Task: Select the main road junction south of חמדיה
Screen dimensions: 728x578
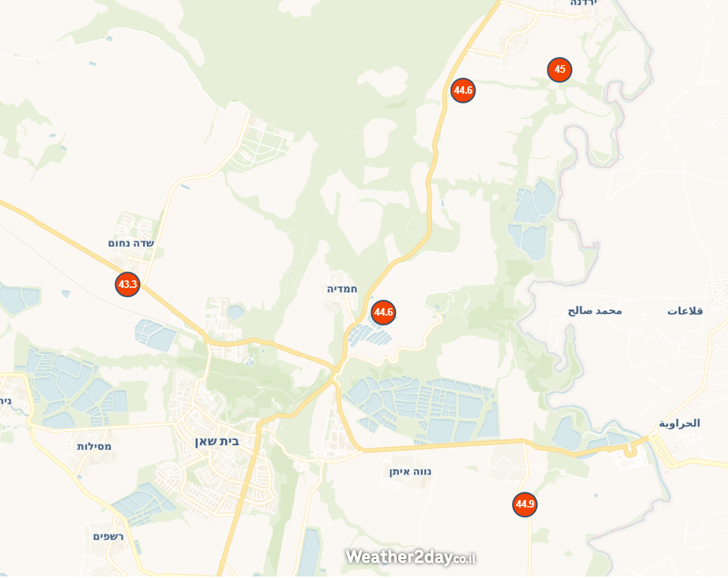Action: 335,371
